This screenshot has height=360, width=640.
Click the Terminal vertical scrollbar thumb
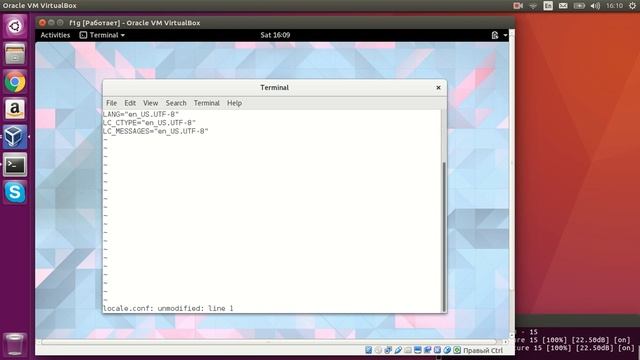(444, 237)
